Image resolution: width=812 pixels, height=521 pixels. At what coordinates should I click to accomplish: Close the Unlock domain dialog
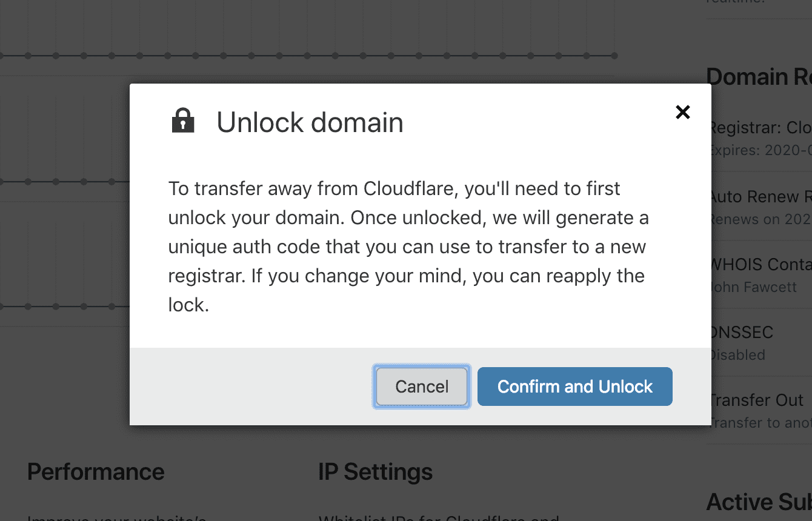tap(683, 111)
